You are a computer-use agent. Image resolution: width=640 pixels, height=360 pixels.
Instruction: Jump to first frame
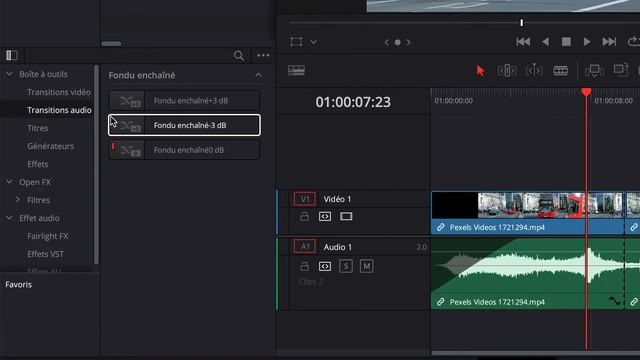[x=523, y=42]
